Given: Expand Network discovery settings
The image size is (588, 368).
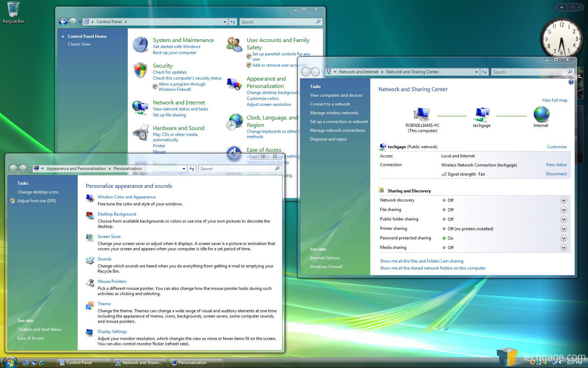Looking at the screenshot, I should (x=563, y=200).
